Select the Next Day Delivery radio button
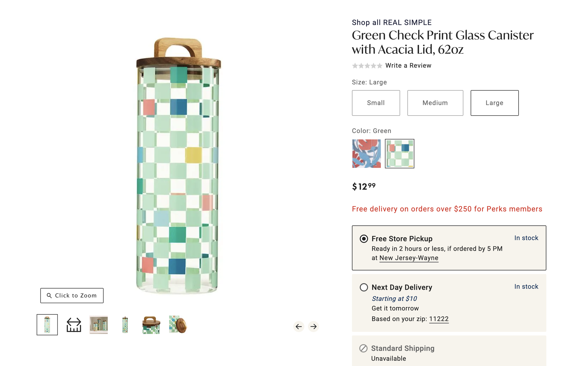The width and height of the screenshot is (588, 366). tap(364, 287)
